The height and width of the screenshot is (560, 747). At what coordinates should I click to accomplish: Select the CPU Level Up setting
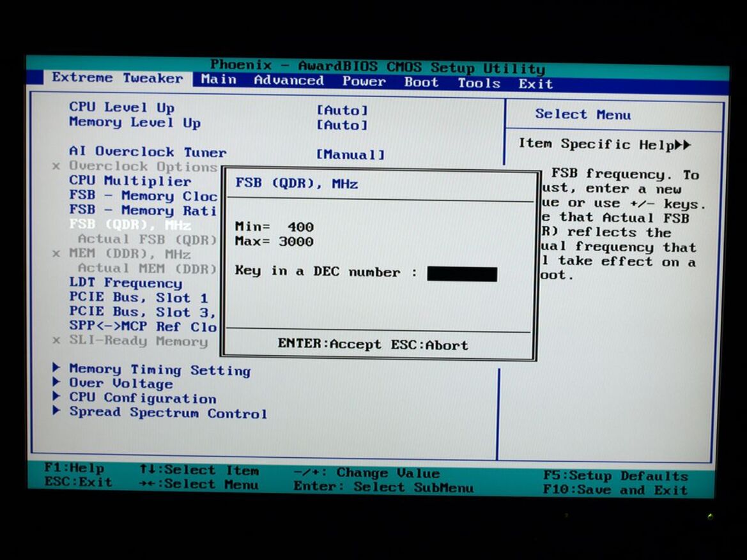point(121,107)
